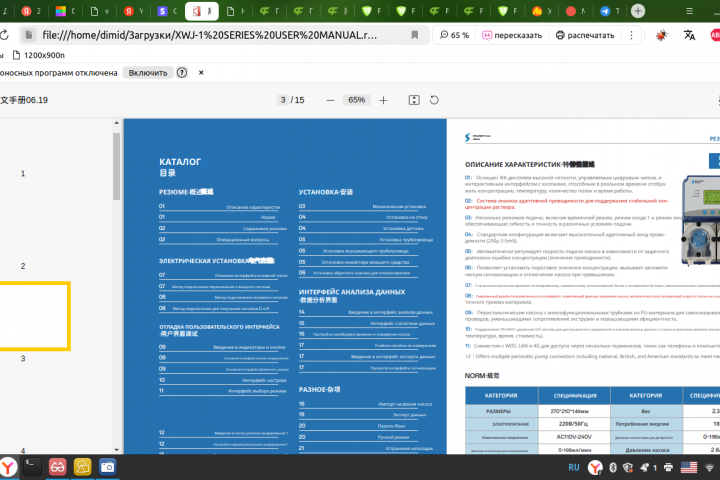Image resolution: width=720 pixels, height=480 pixels.
Task: Click the PDF page number field
Action: point(283,100)
